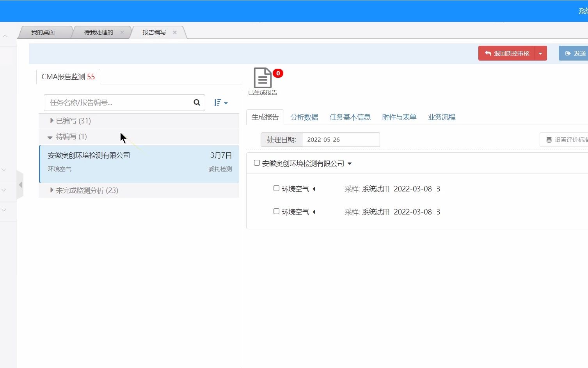
Task: Open the 分析数据 tab
Action: pos(304,117)
